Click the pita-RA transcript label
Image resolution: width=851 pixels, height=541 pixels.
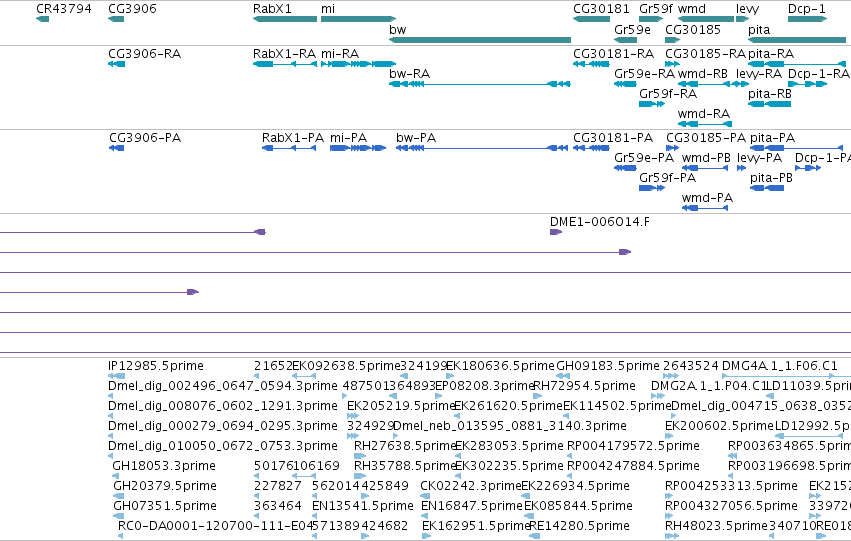(x=771, y=54)
